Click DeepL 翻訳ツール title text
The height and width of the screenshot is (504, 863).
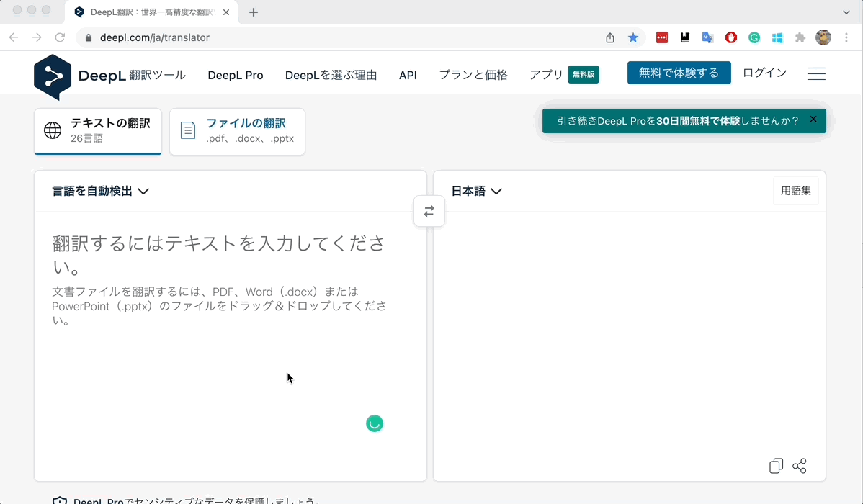(x=132, y=76)
